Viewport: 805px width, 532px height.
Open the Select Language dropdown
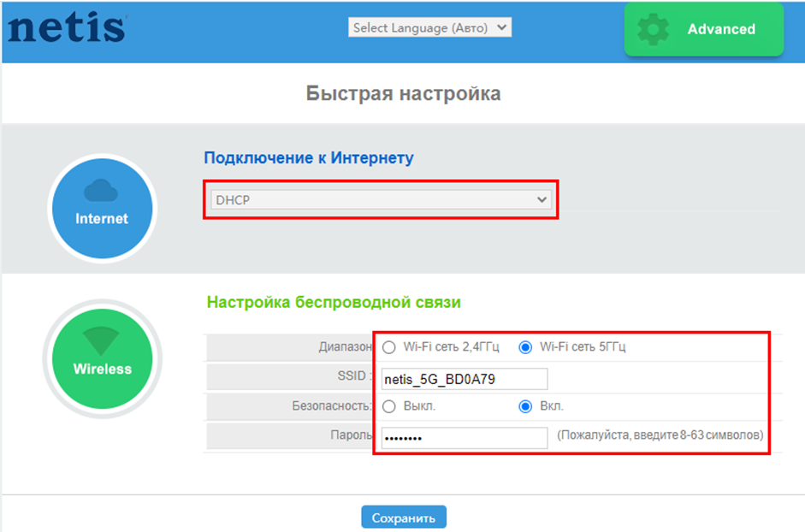pyautogui.click(x=429, y=28)
